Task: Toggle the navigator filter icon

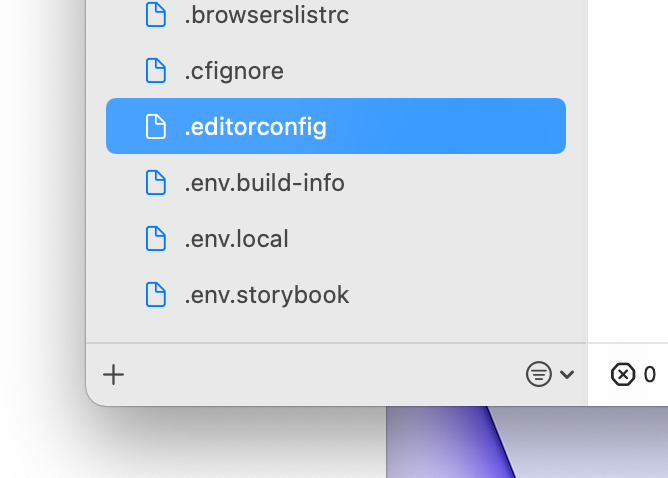Action: [538, 375]
